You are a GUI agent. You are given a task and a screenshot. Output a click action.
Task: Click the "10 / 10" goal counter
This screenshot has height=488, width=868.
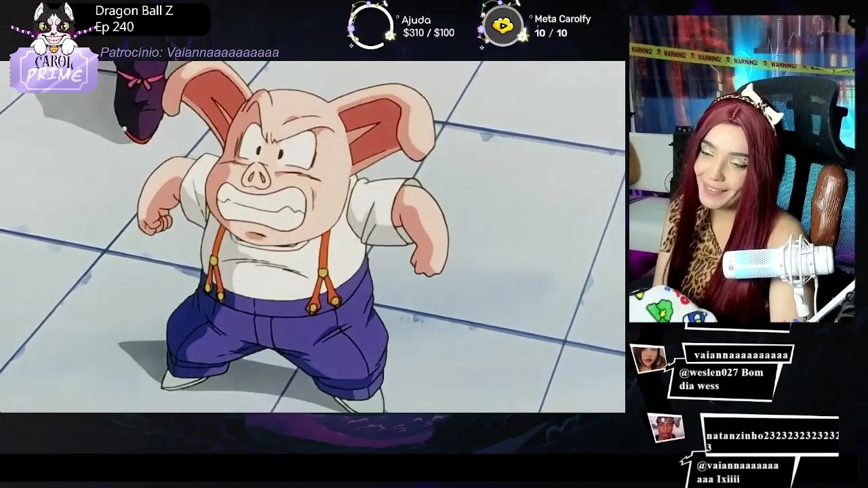tap(551, 33)
